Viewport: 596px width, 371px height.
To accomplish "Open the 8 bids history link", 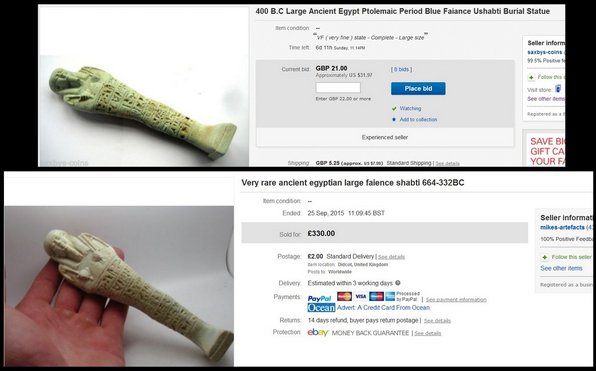I will 401,69.
